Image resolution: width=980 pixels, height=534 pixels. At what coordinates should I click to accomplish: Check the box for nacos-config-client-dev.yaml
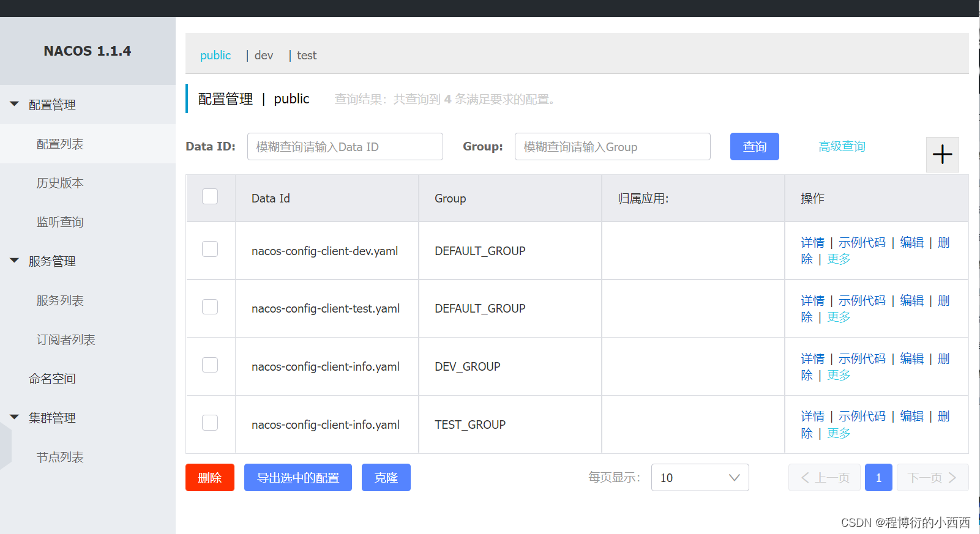tap(210, 249)
